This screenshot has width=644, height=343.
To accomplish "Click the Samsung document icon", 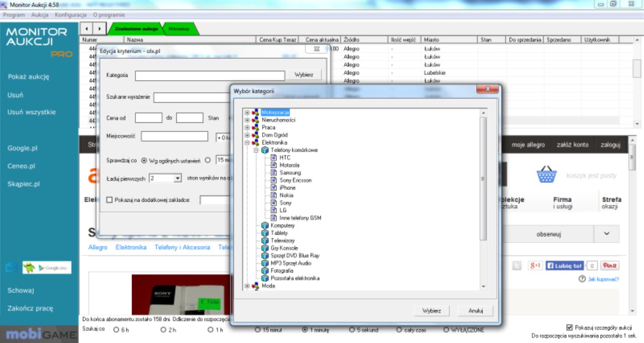I will coord(274,173).
